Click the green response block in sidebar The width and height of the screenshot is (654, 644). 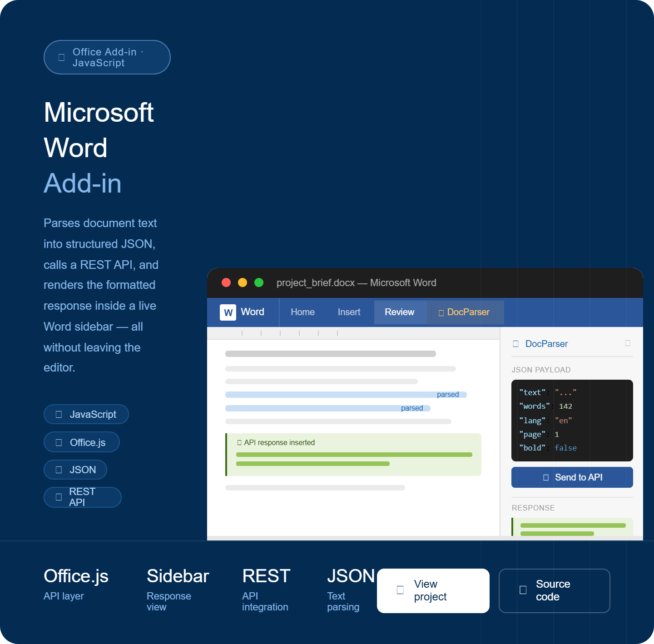[x=572, y=527]
